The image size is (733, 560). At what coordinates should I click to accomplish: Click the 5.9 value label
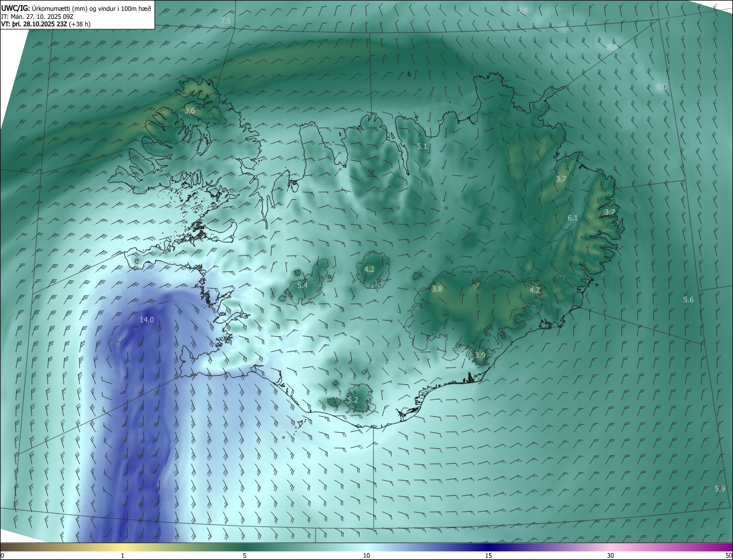(x=720, y=488)
